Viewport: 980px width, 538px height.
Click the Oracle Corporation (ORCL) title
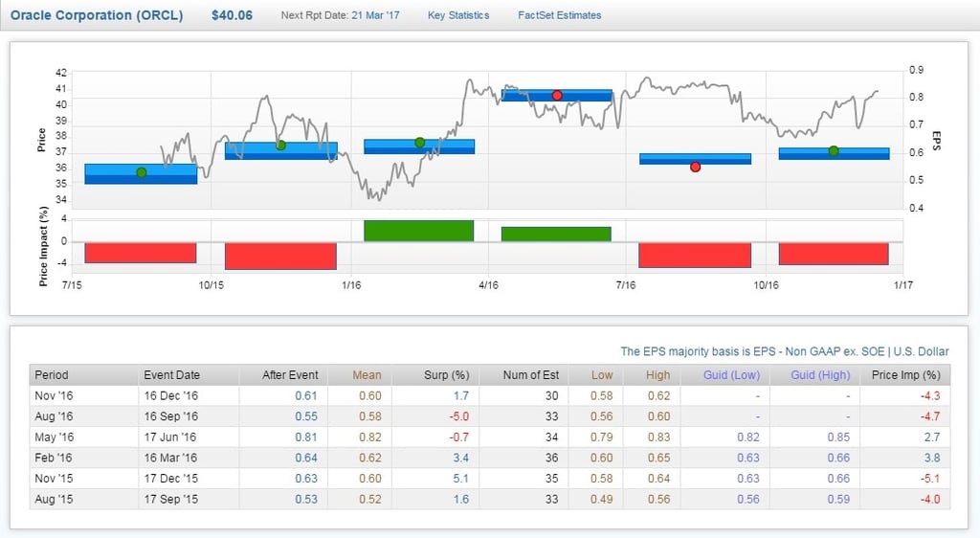(x=97, y=15)
